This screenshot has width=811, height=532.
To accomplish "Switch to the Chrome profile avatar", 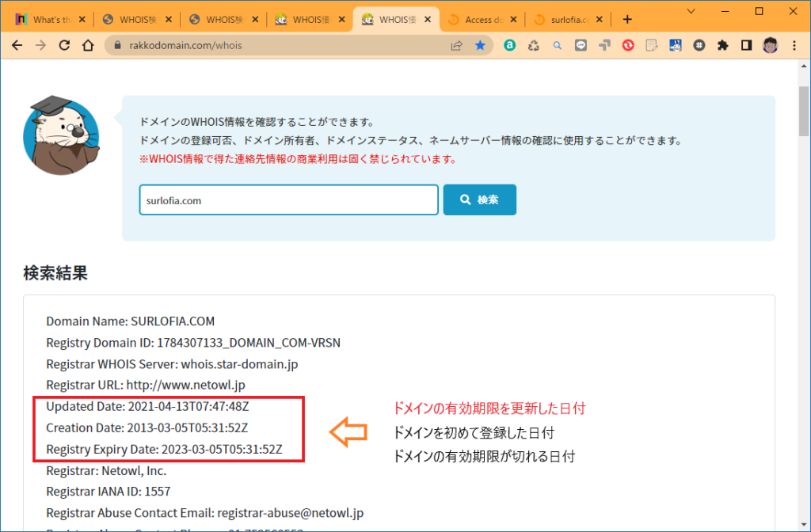I will click(x=769, y=45).
